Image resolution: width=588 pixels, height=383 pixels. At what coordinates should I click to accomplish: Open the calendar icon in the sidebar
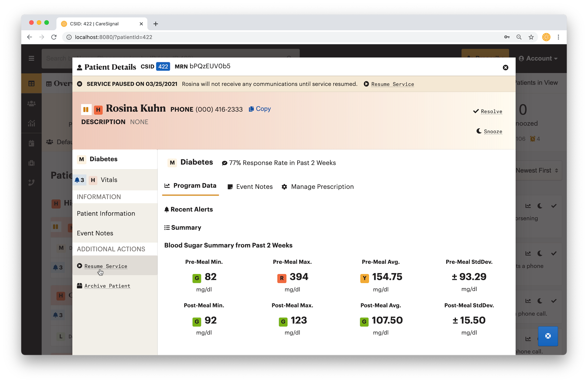[31, 143]
